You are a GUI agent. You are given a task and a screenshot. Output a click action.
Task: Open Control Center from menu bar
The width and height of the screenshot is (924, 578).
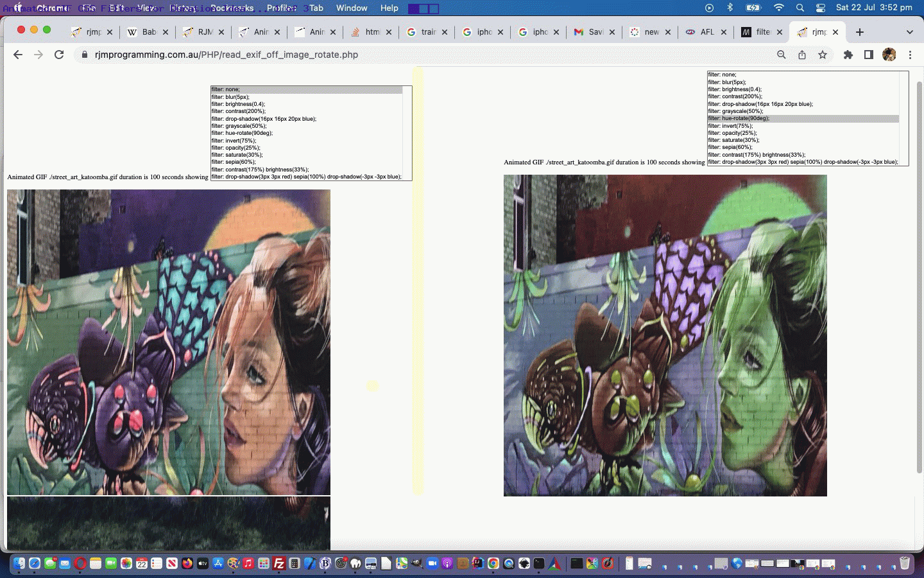821,8
